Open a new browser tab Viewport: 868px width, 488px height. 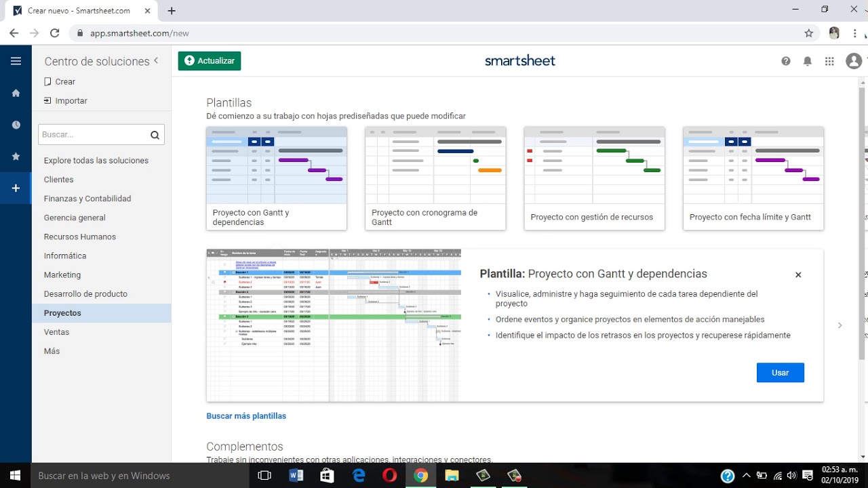[172, 11]
